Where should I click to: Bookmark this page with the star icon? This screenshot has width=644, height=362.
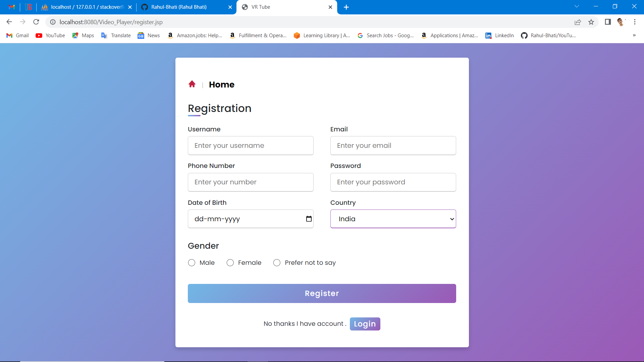[x=591, y=22]
